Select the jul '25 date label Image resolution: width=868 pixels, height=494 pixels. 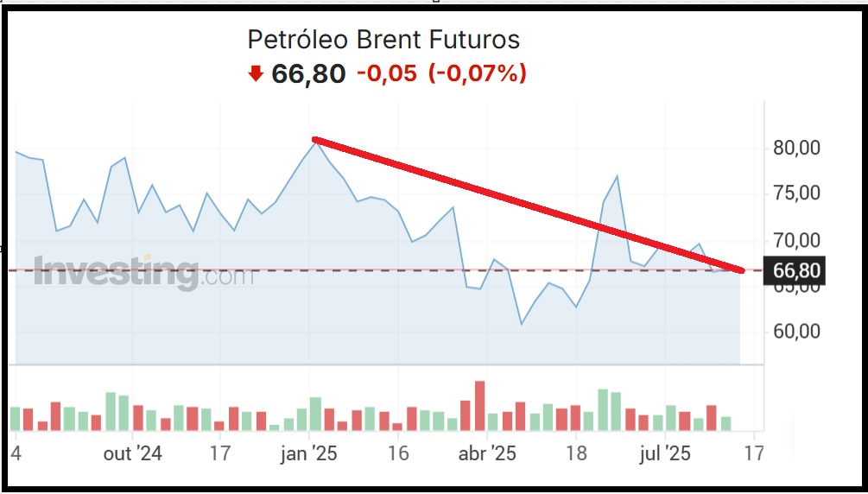[665, 453]
